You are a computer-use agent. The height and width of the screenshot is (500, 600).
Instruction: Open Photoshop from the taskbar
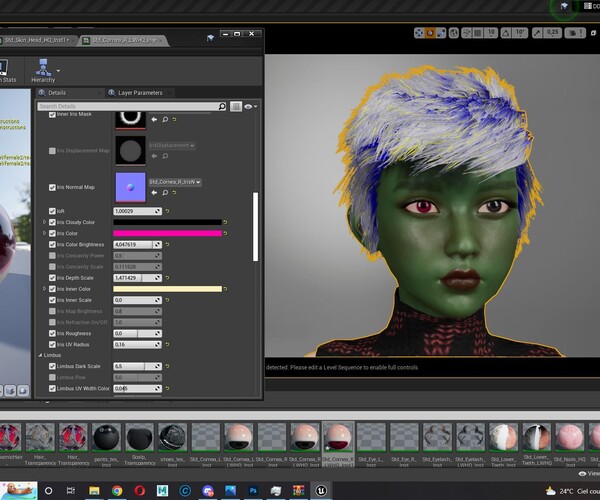click(x=253, y=490)
